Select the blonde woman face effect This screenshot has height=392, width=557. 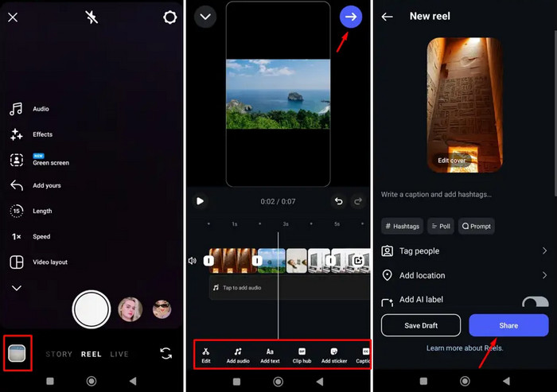point(130,309)
